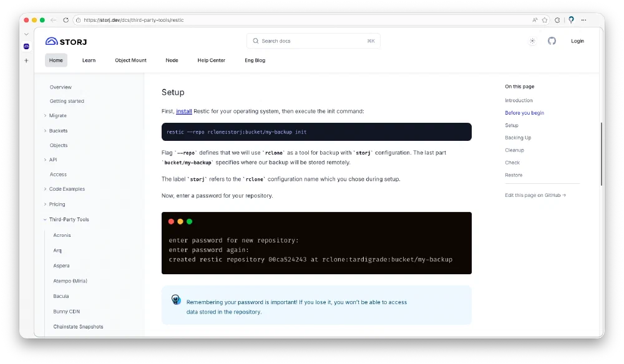The image size is (624, 364).
Task: Open the Storj logo to go home
Action: [x=66, y=41]
